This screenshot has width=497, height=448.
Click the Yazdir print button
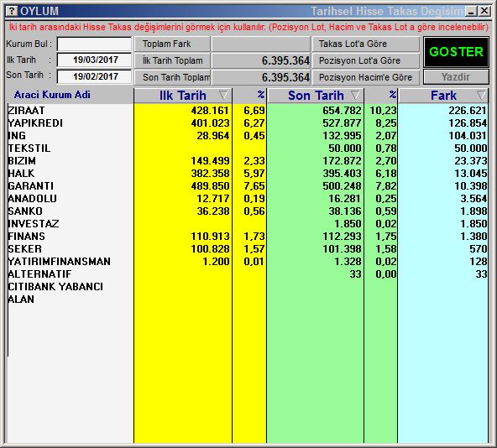456,77
